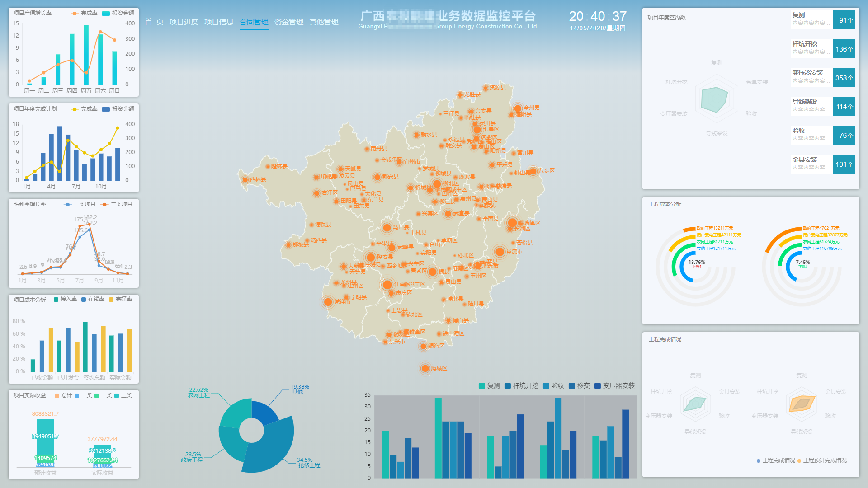Toggle 工程预计完成情况 radar legend
The image size is (868, 488).
click(x=822, y=460)
